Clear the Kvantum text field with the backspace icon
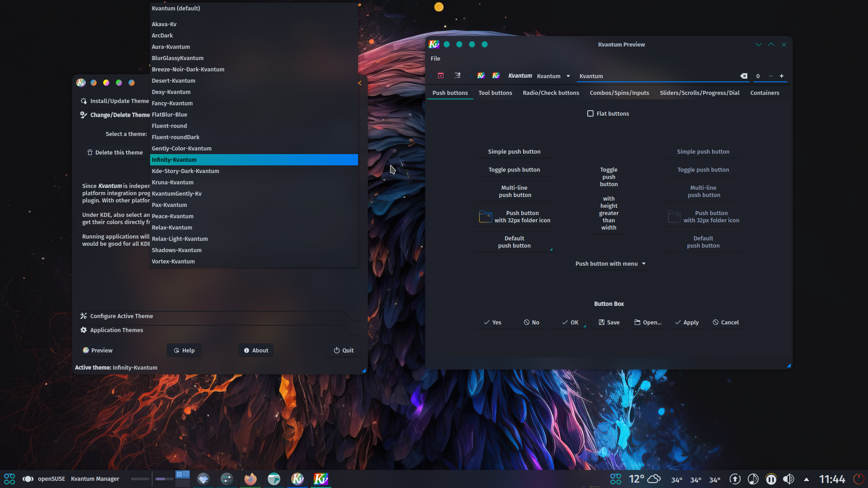 coord(744,76)
